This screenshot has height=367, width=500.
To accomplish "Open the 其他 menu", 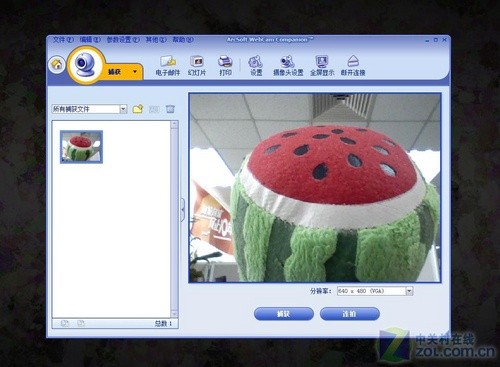I will pos(156,40).
